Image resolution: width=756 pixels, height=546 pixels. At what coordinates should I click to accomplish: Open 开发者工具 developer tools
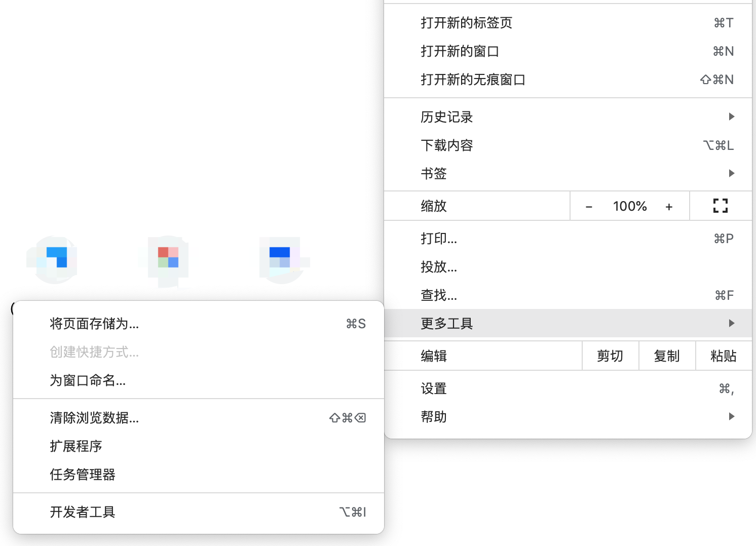pyautogui.click(x=198, y=512)
